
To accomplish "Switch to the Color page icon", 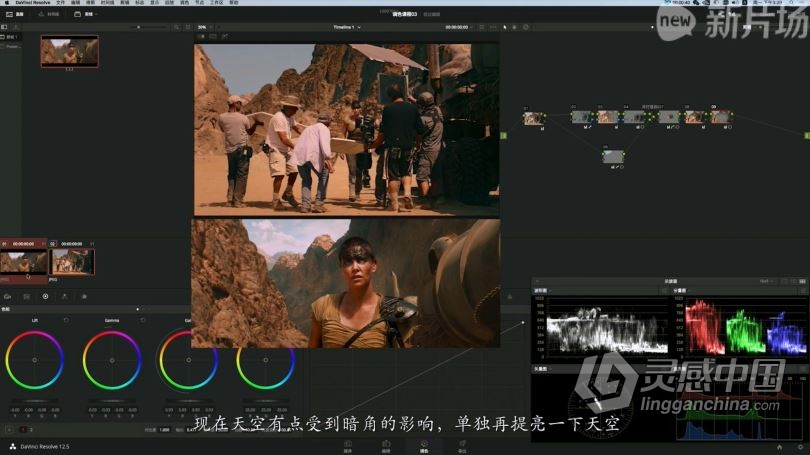I will click(x=424, y=445).
